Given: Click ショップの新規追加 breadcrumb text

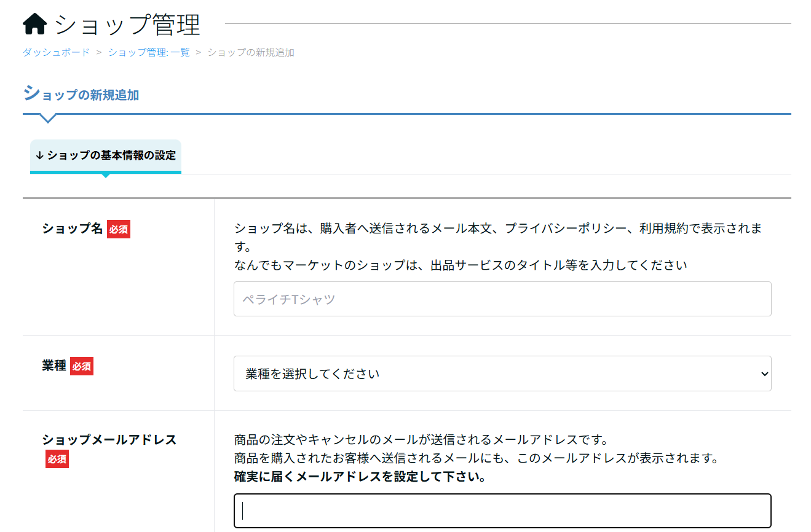Looking at the screenshot, I should click(250, 53).
